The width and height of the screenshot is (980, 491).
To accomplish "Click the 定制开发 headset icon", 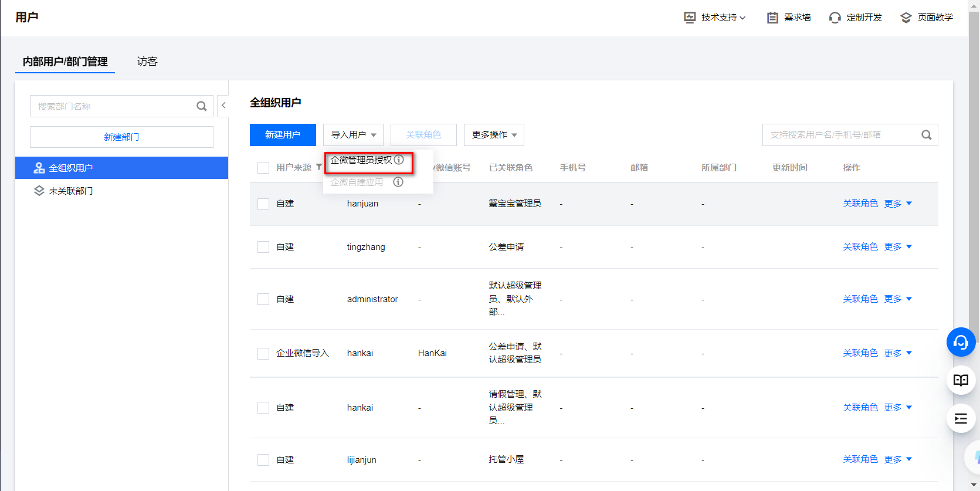I will click(835, 18).
